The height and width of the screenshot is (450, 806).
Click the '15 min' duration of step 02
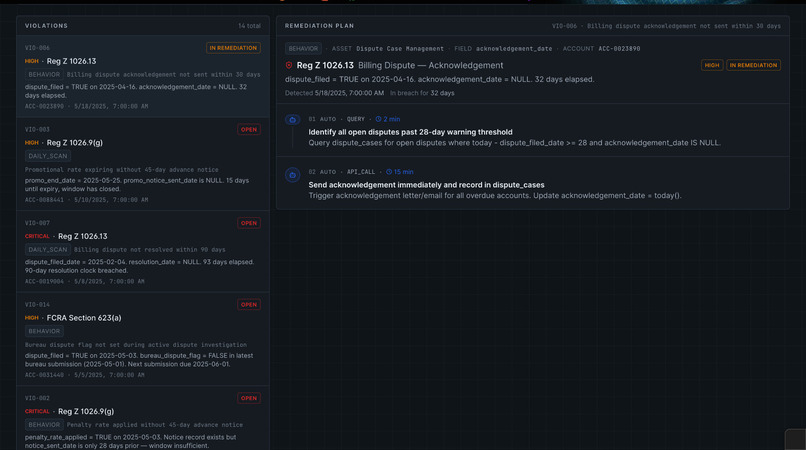[x=404, y=172]
